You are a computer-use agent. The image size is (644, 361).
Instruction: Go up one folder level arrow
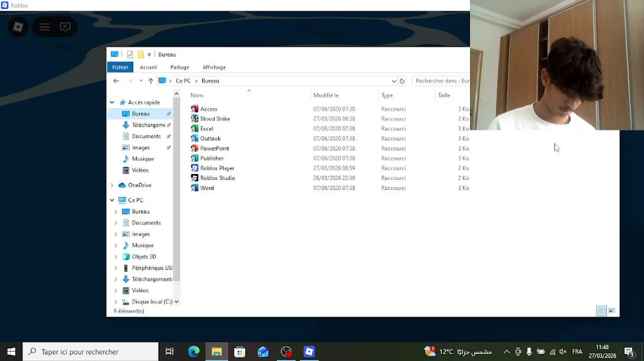point(150,81)
